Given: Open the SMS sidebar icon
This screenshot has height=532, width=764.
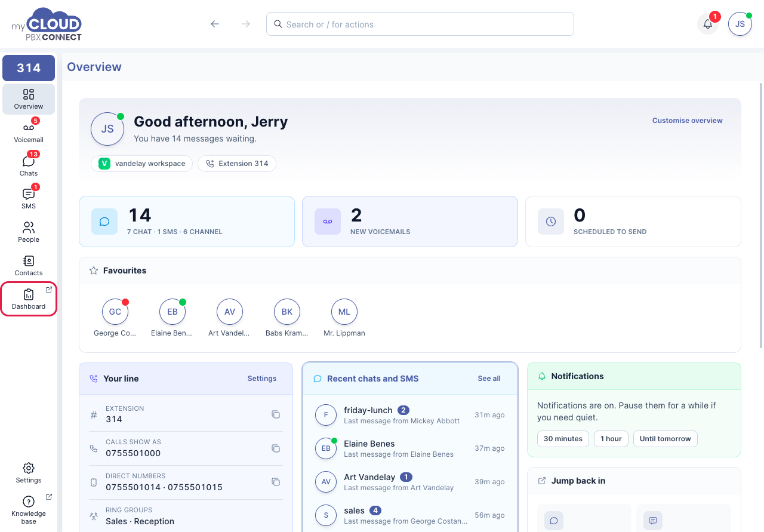Looking at the screenshot, I should 29,198.
